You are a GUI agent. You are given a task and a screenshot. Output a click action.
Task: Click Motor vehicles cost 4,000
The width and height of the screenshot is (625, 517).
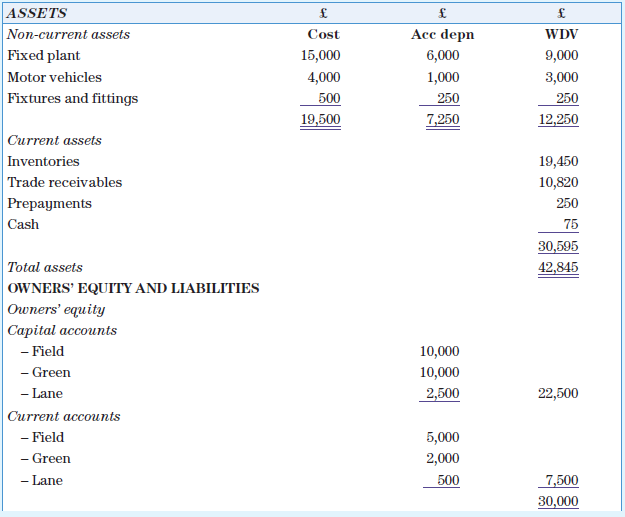pyautogui.click(x=324, y=77)
